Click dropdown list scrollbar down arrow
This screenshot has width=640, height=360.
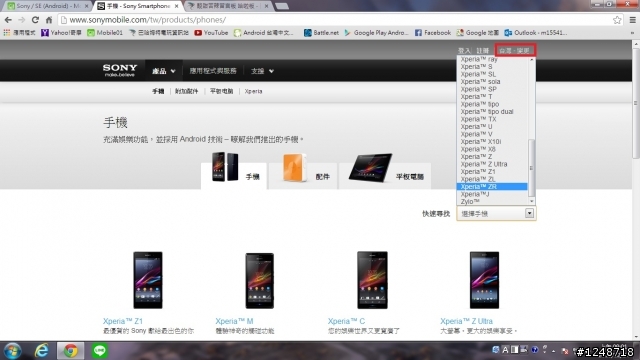click(531, 201)
